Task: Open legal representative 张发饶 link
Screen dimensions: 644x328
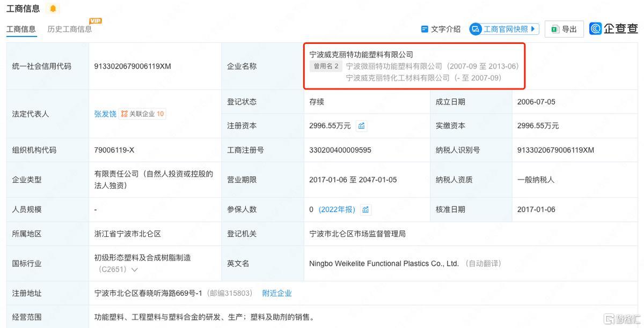Action: point(105,114)
